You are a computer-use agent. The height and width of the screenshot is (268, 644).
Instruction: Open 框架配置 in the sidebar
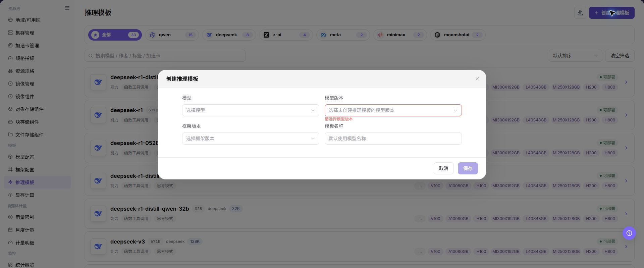(38, 170)
